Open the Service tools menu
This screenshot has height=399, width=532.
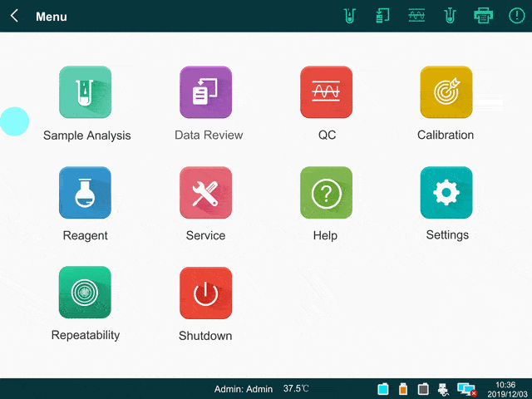pos(206,193)
